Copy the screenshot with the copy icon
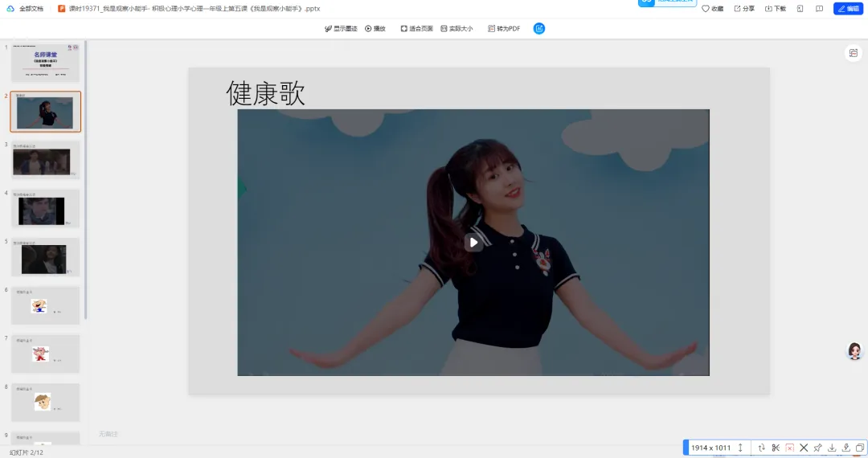 [860, 448]
